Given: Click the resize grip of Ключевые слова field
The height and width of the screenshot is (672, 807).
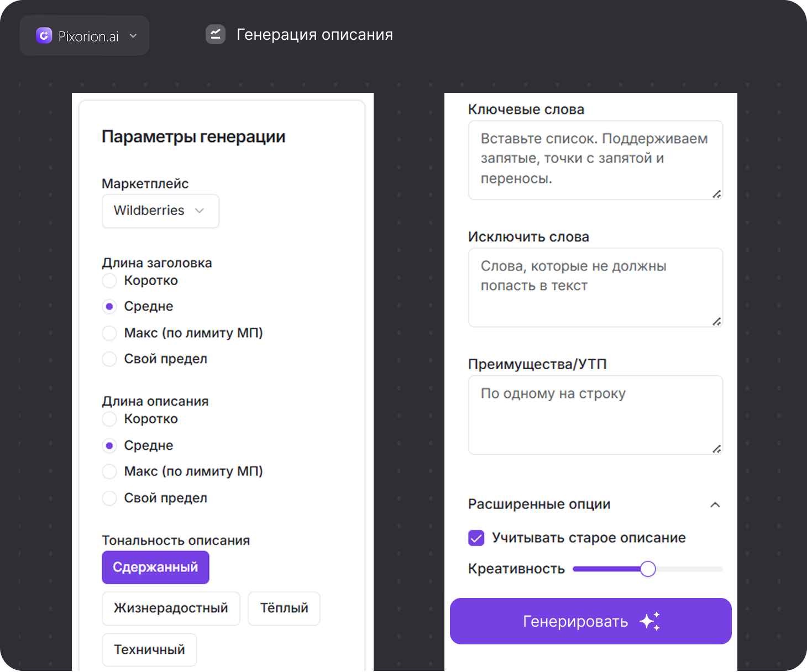Looking at the screenshot, I should coord(717,195).
